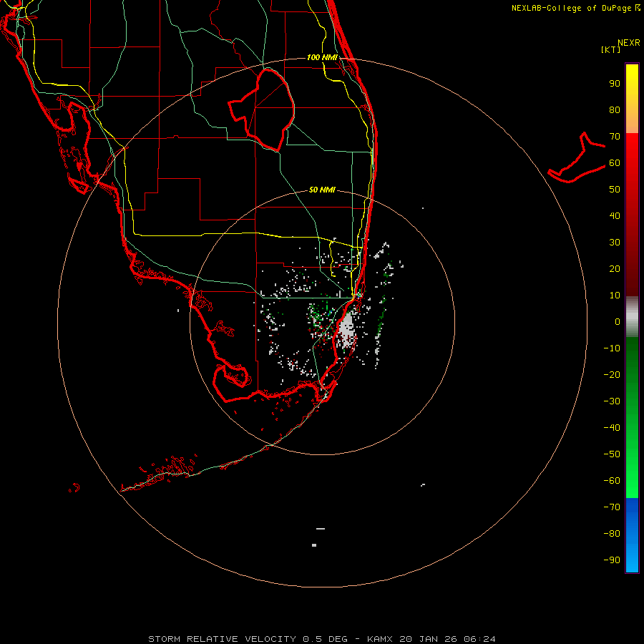This screenshot has width=644, height=644.
Task: Click the 0 knot scale value
Action: point(618,321)
